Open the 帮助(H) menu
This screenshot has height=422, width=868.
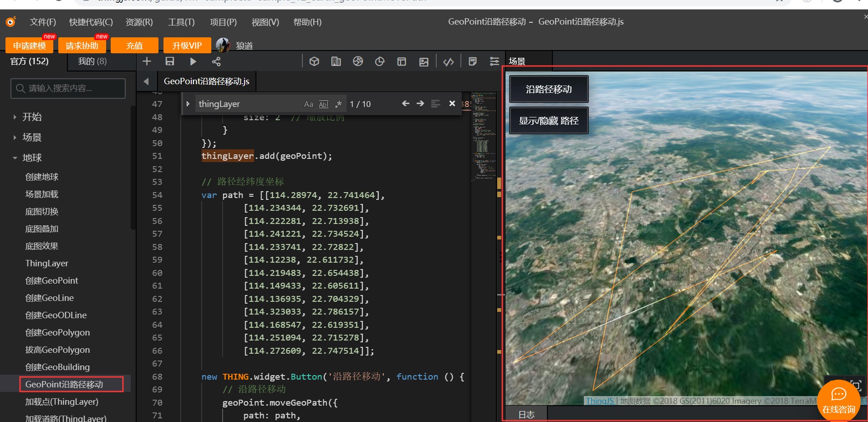click(307, 22)
